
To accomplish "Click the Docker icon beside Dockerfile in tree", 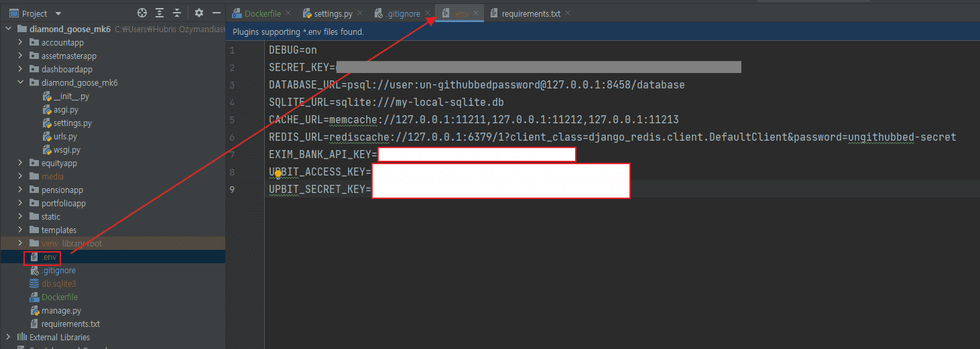I will pos(35,297).
